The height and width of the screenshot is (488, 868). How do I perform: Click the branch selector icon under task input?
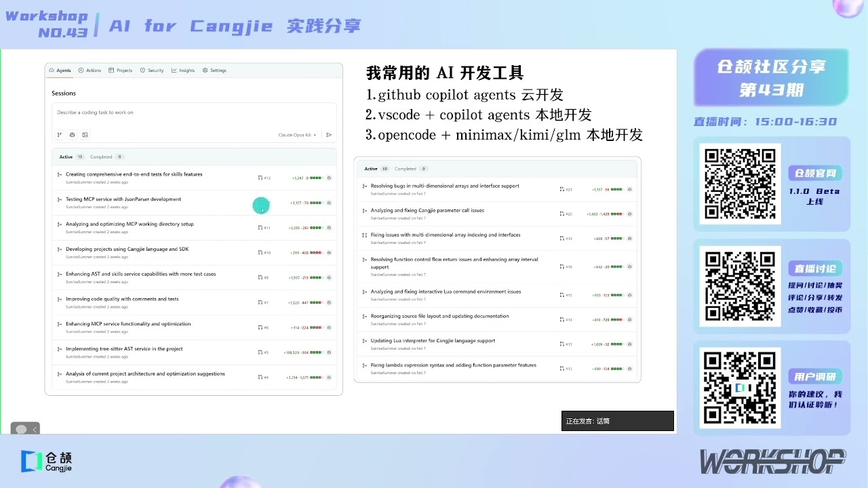(60, 135)
